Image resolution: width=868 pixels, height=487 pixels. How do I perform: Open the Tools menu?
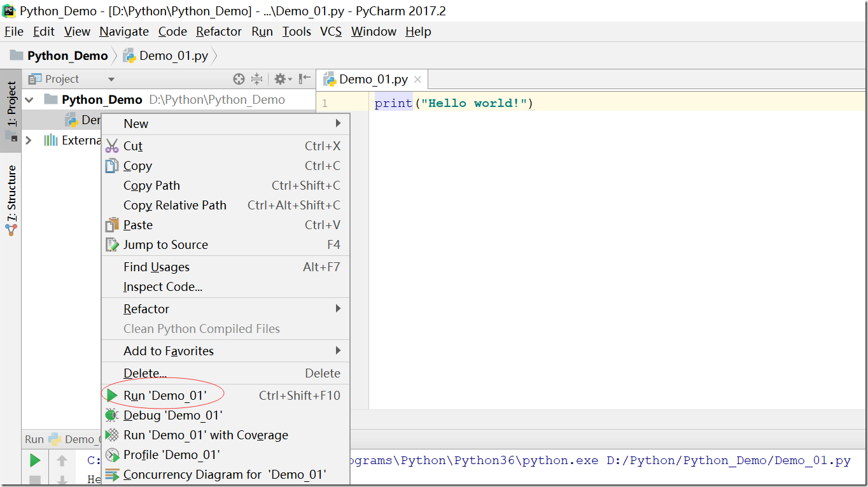[297, 31]
